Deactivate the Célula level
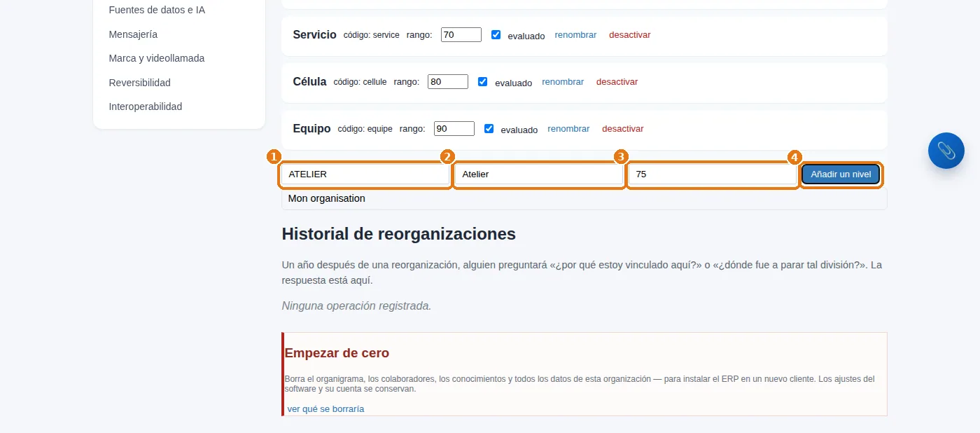Viewport: 980px width, 433px height. (617, 81)
